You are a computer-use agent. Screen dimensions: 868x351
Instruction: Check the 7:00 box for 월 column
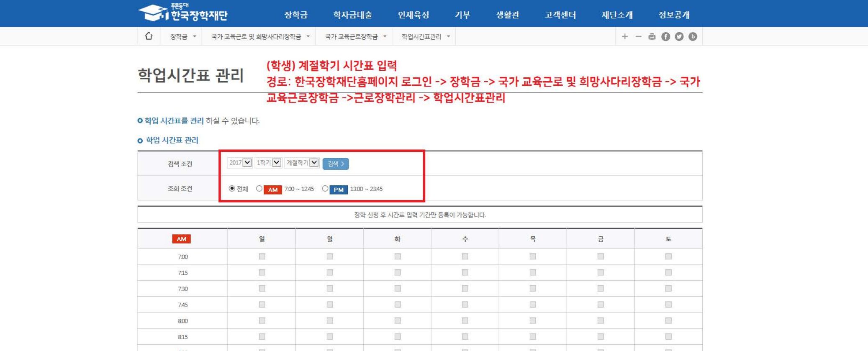coord(330,256)
